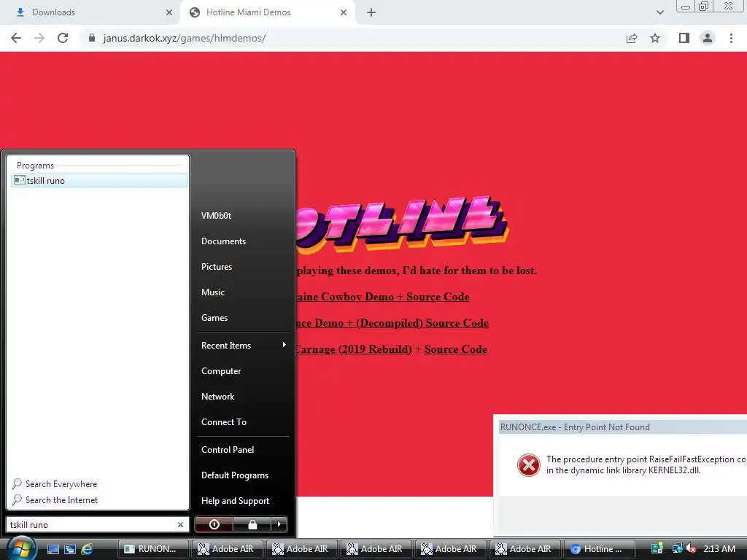Launch Internet Explorer from Quick Launch

click(x=87, y=549)
